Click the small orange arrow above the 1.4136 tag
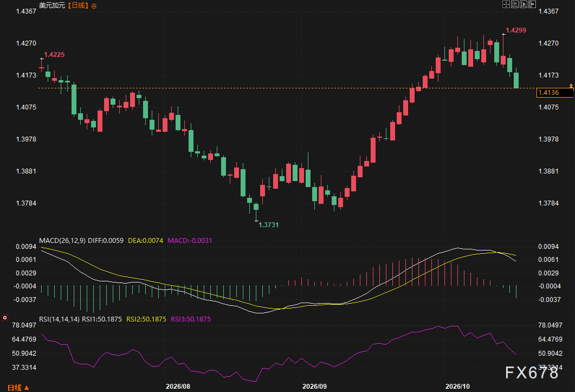 [571, 86]
